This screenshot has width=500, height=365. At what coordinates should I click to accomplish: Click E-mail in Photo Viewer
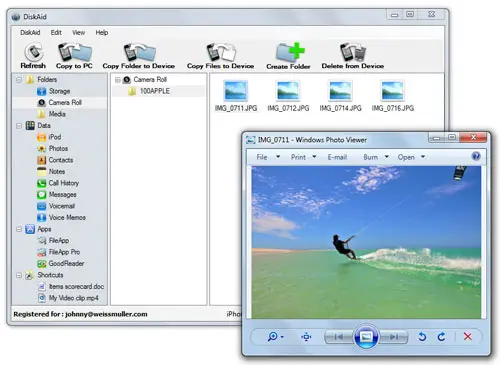(x=337, y=157)
